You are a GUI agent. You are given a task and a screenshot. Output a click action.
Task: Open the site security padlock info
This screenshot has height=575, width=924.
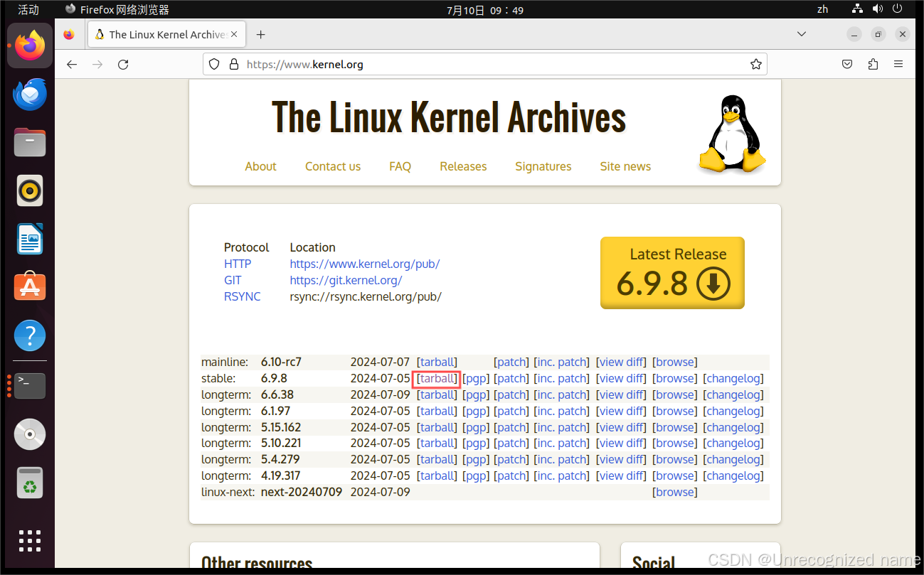233,64
